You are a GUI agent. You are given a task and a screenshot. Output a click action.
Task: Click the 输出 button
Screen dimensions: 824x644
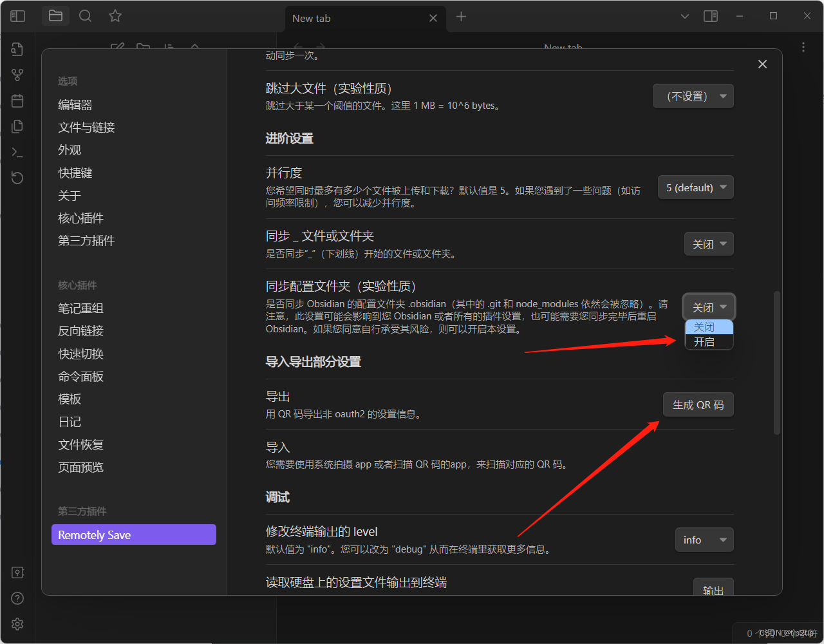point(713,587)
